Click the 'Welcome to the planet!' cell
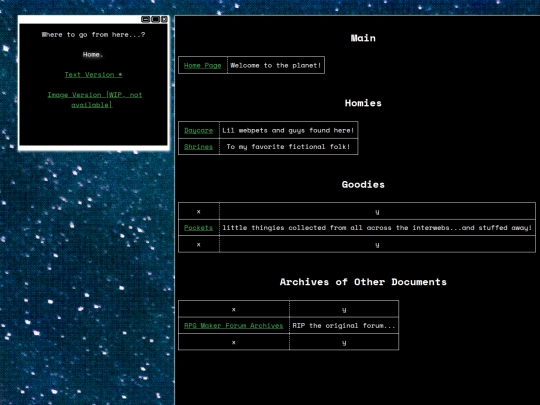The width and height of the screenshot is (540, 405). tap(276, 65)
